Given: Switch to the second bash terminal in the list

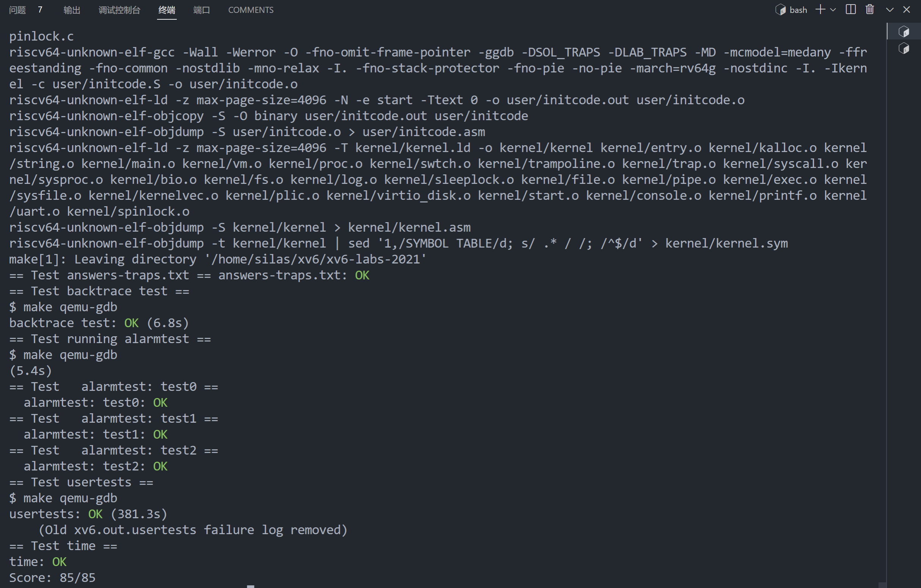Looking at the screenshot, I should (904, 49).
